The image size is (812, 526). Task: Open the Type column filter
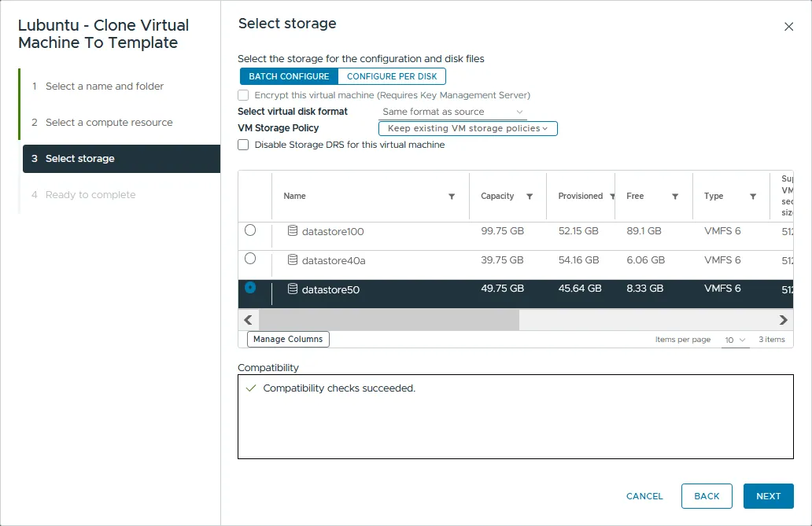click(753, 197)
